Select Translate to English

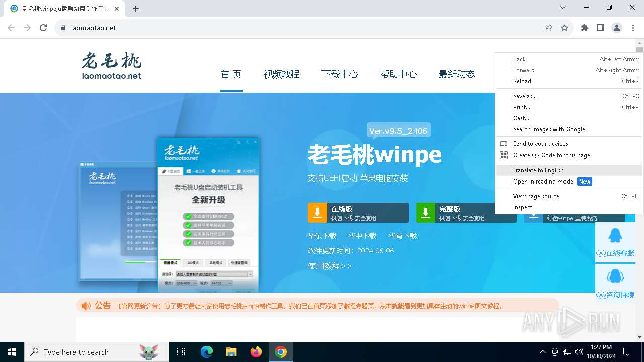point(569,170)
